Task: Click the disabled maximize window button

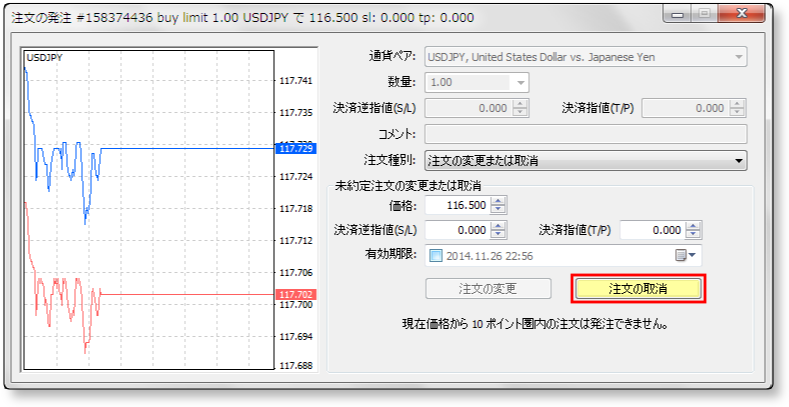Action: tap(705, 14)
